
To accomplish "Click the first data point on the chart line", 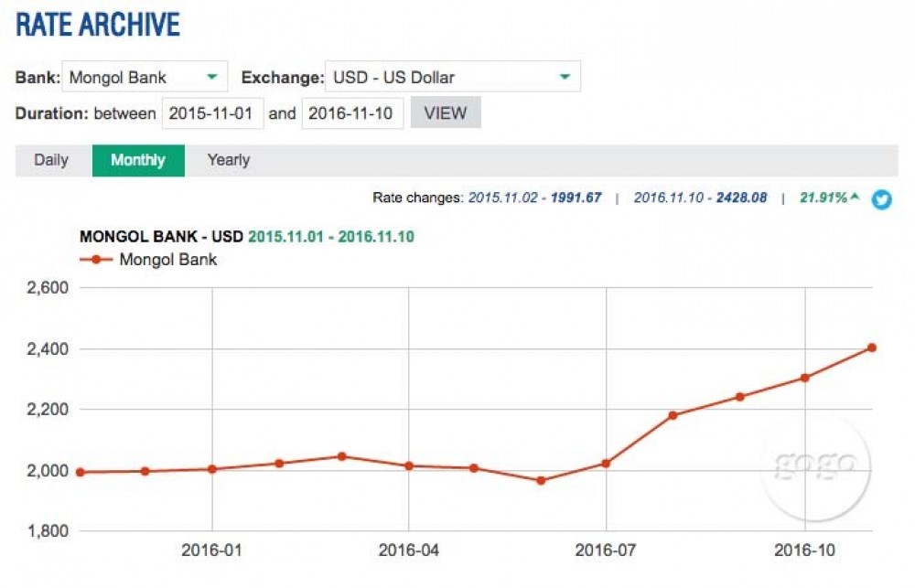I will [x=81, y=472].
